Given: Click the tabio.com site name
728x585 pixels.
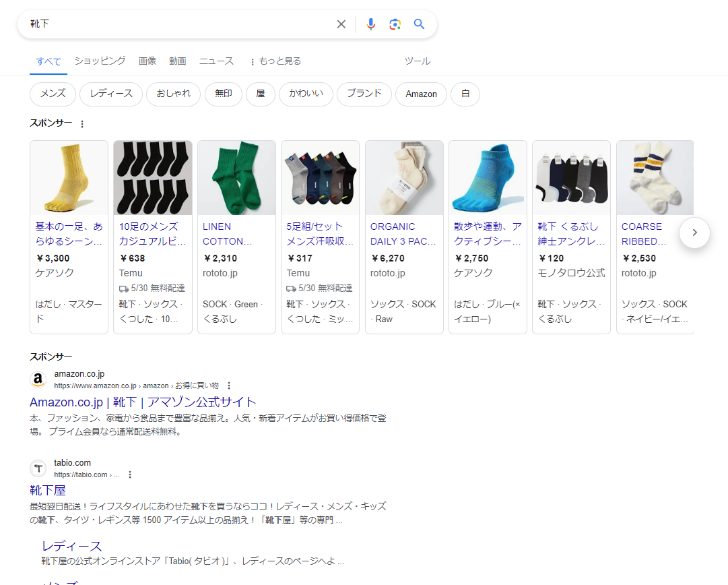Looking at the screenshot, I should (73, 463).
